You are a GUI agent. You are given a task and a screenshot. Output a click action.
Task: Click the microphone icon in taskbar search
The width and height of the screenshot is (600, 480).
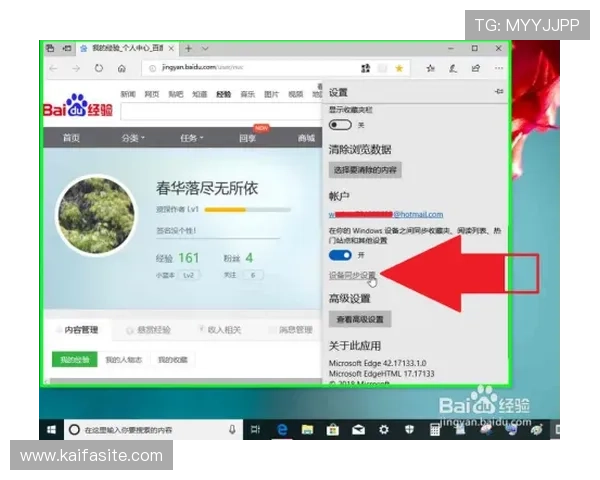(232, 430)
